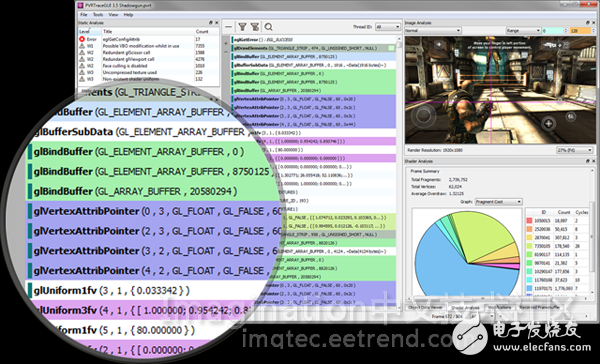
Task: Click the first filter funnel icon
Action: click(242, 27)
